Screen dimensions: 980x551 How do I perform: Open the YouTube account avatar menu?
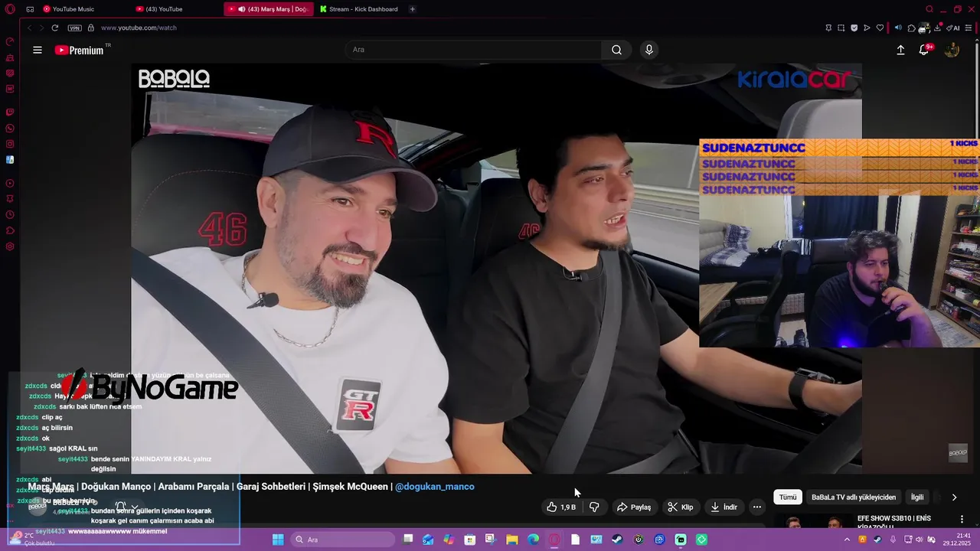(952, 50)
